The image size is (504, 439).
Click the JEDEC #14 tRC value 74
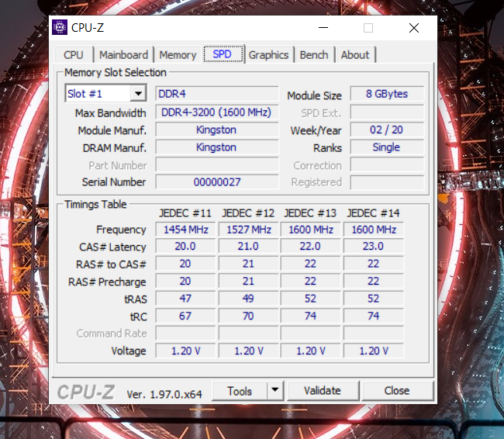coord(374,316)
